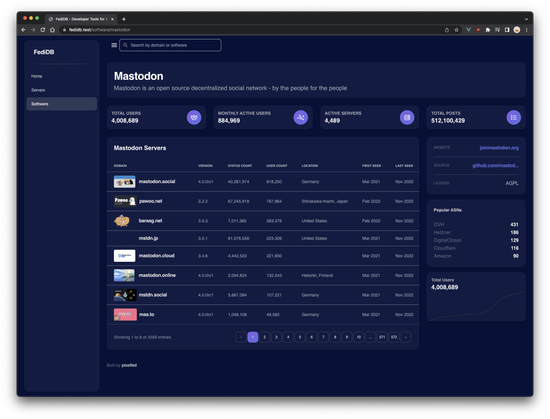Click the browser address bar URL
The image size is (550, 419).
[x=100, y=30]
